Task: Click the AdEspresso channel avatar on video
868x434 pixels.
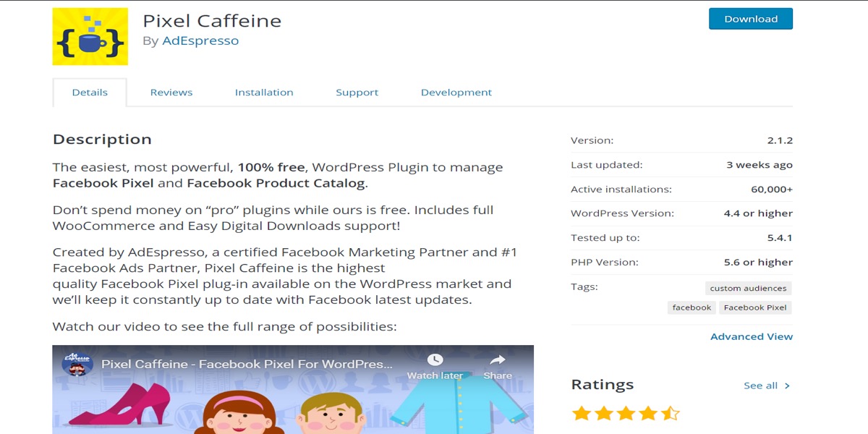Action: [77, 363]
